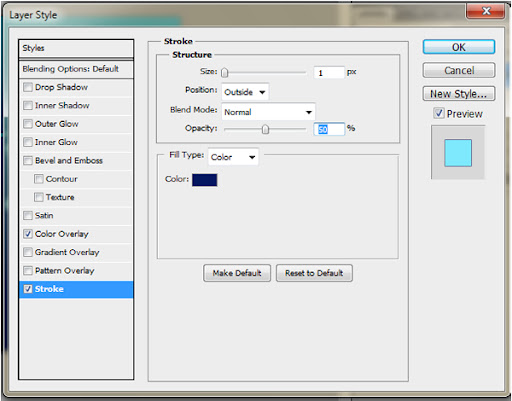Open the Position dropdown showing Outside
This screenshot has height=401, width=512.
pyautogui.click(x=245, y=92)
